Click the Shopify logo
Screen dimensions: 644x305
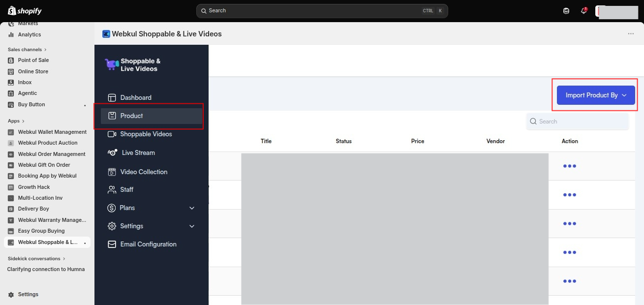coord(25,11)
